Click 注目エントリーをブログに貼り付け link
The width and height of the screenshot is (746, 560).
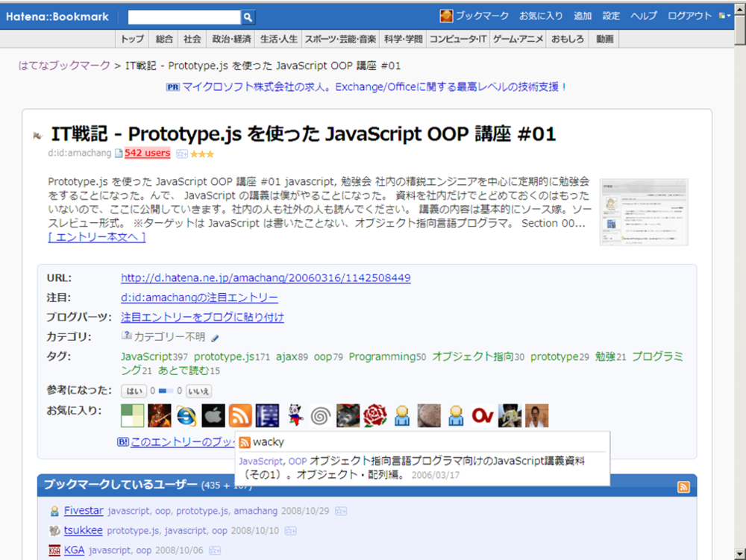202,317
